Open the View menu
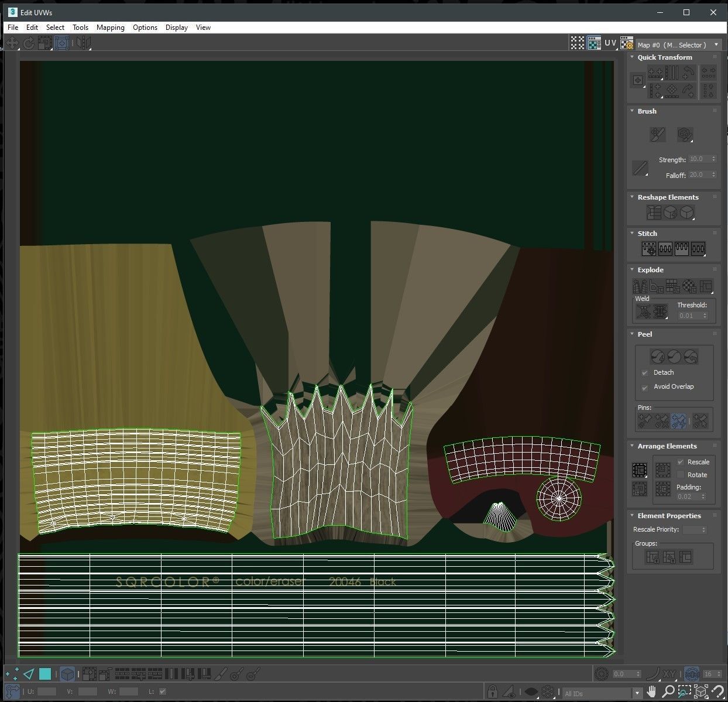The height and width of the screenshot is (702, 728). point(203,28)
